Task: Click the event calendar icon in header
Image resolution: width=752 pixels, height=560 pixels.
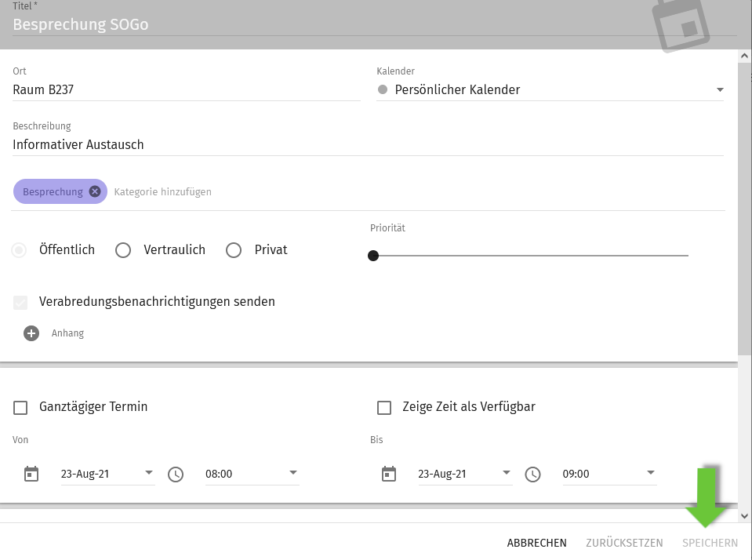Action: 681,25
